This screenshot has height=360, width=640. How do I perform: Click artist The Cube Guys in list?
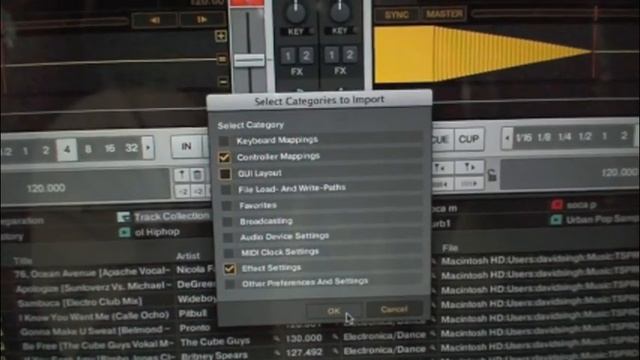pyautogui.click(x=215, y=342)
